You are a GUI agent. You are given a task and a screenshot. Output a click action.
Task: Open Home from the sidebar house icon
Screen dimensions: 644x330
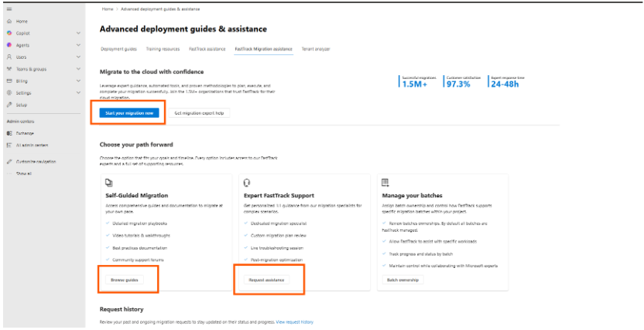9,22
